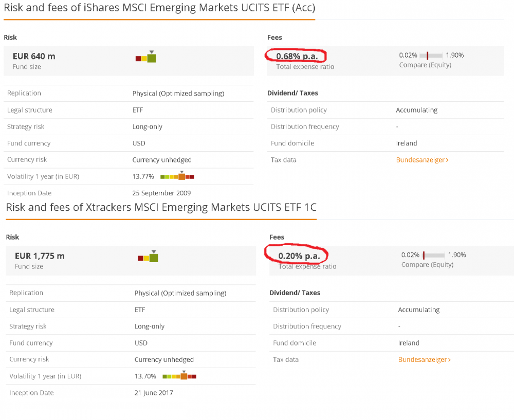Click the 25 September 2009 inception date

pyautogui.click(x=161, y=193)
